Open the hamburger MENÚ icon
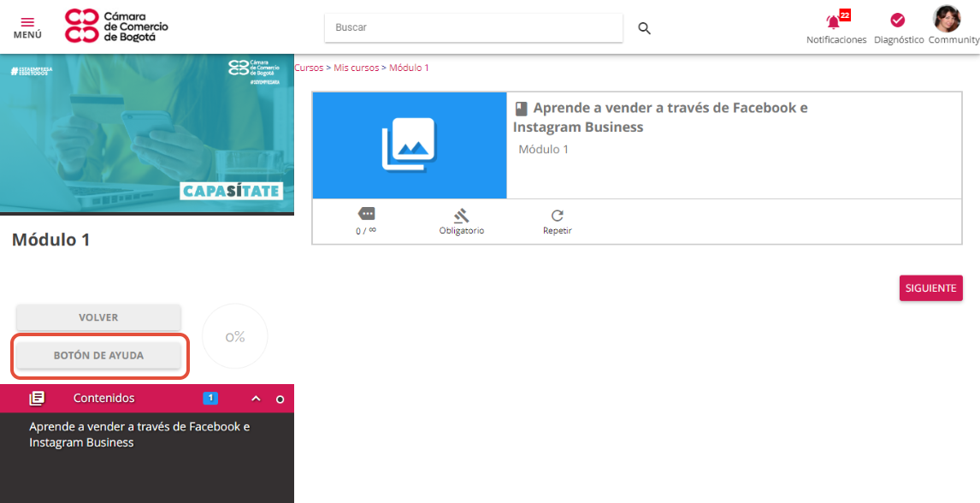This screenshot has height=503, width=980. pyautogui.click(x=27, y=22)
